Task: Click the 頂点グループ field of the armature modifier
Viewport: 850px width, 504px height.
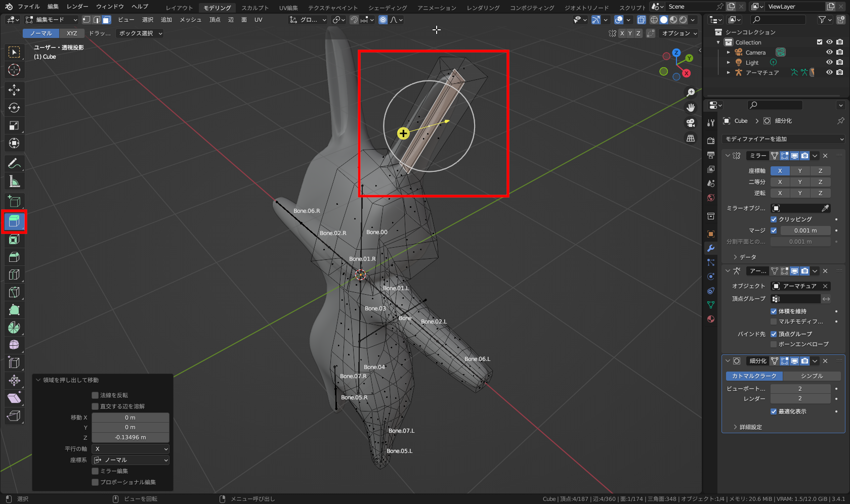Action: tap(795, 299)
